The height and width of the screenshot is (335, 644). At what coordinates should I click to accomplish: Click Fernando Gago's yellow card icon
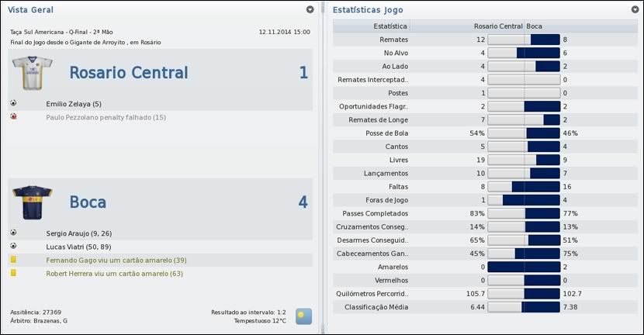click(13, 260)
